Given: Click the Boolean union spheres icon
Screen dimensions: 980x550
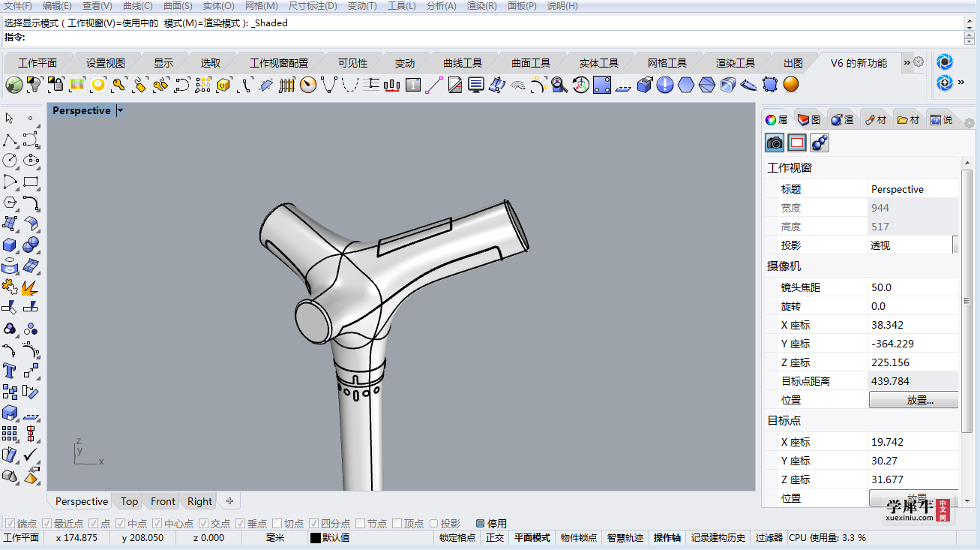Looking at the screenshot, I should [31, 245].
